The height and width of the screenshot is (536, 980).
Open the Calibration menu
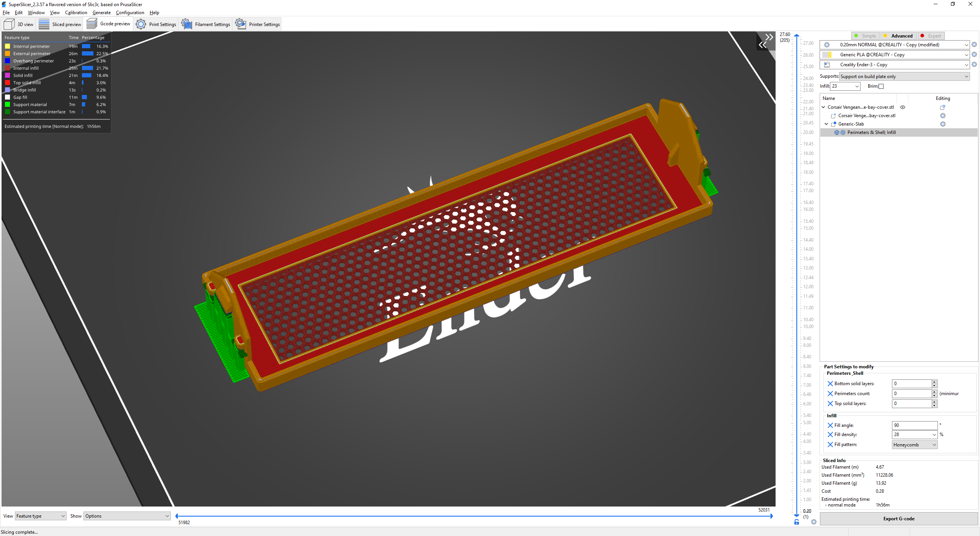(x=76, y=13)
